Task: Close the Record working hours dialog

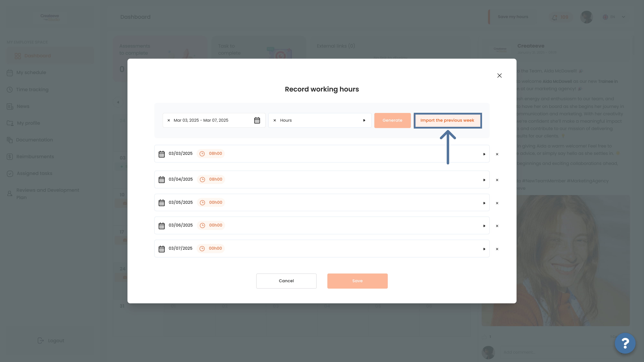Action: click(499, 75)
